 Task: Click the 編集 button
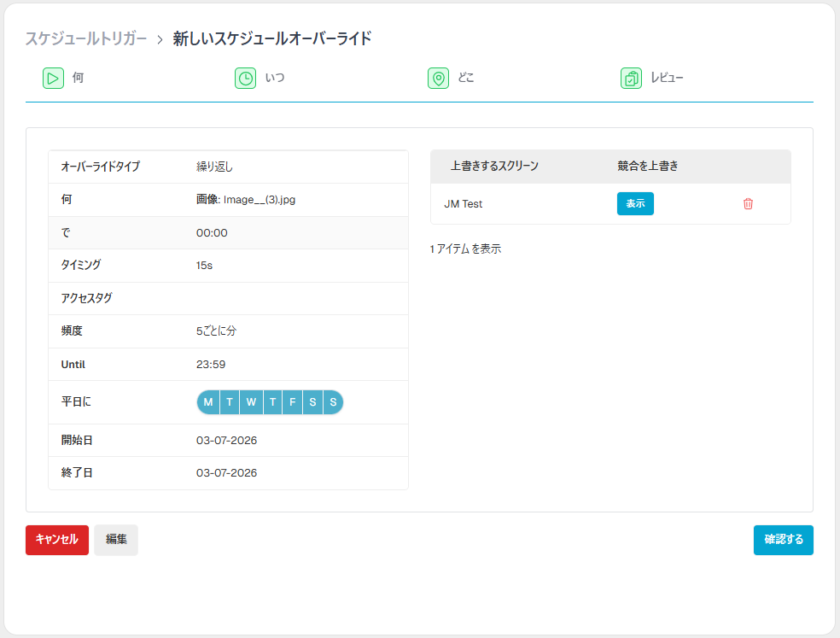pos(116,540)
